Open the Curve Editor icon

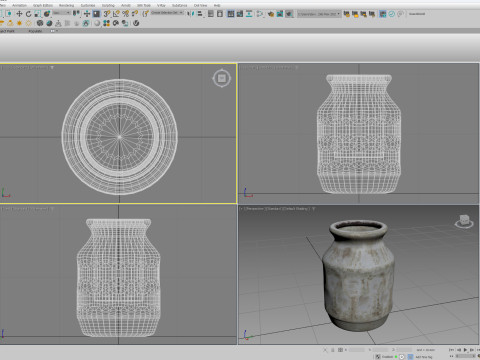pos(240,14)
